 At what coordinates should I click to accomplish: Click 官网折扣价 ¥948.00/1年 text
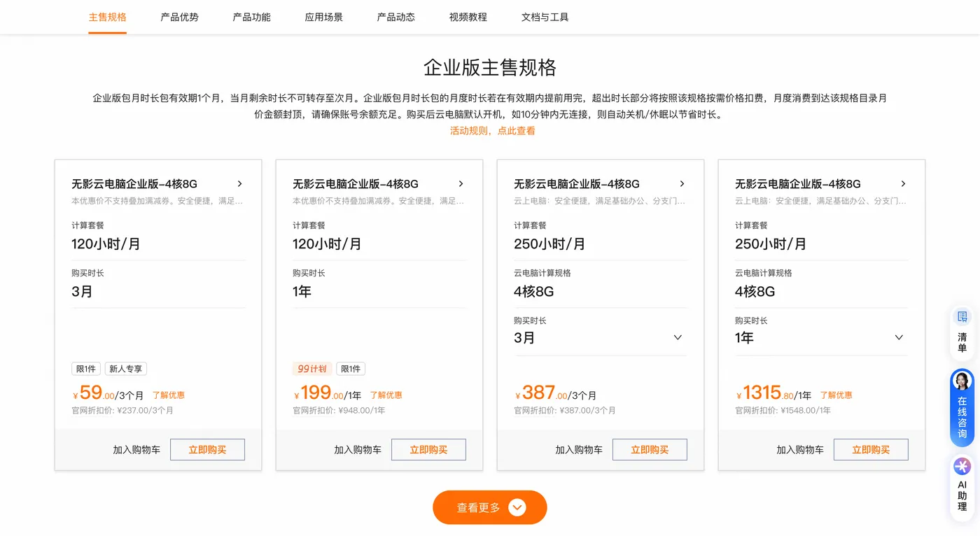pos(339,411)
